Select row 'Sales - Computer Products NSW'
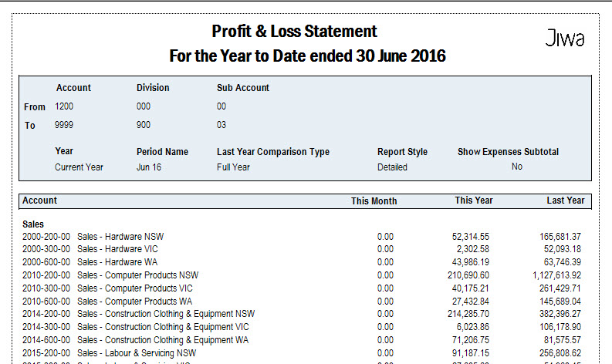Viewport: 612px width, 364px height. 302,275
